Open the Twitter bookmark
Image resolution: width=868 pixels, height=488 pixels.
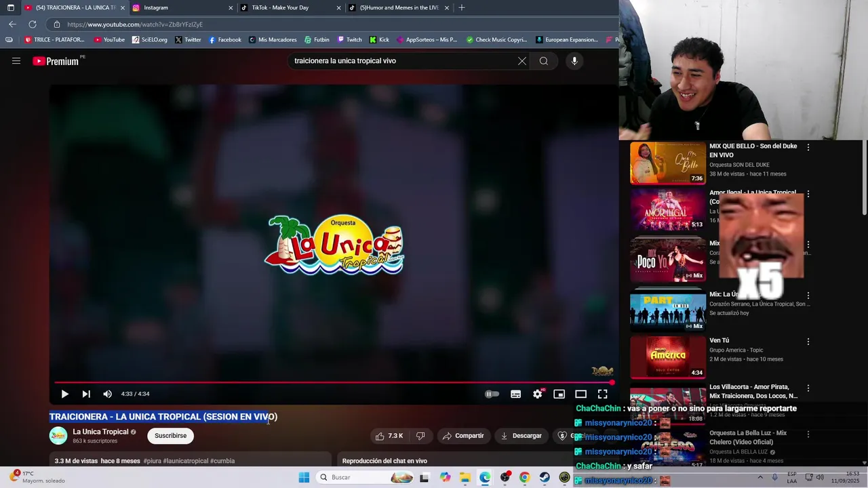coord(188,40)
